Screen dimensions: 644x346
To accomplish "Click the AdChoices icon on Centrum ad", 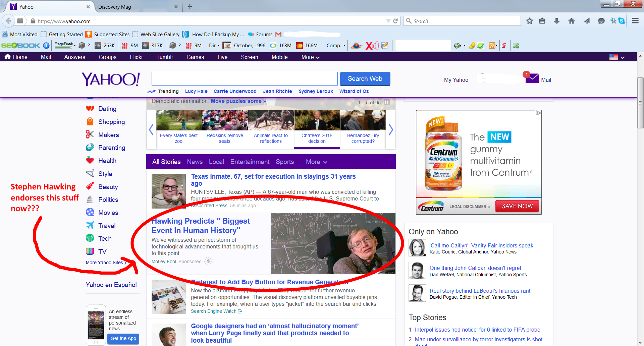I will [x=538, y=113].
